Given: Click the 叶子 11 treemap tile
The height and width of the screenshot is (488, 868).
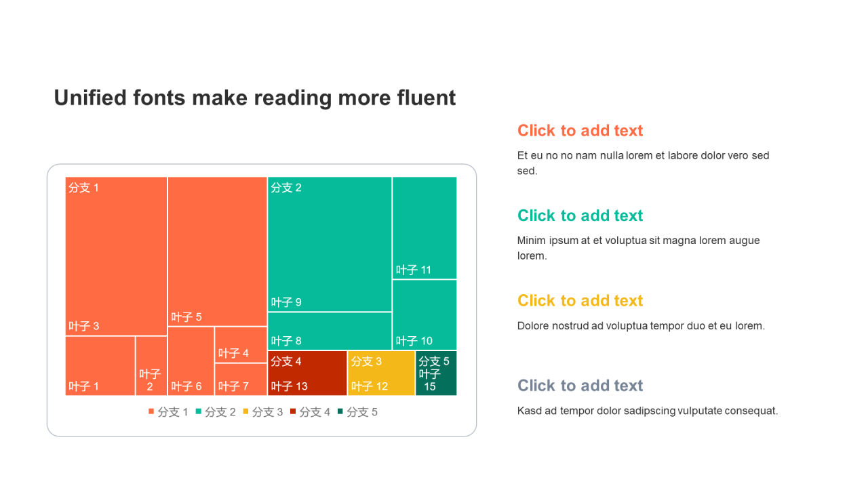Looking at the screenshot, I should pyautogui.click(x=425, y=228).
